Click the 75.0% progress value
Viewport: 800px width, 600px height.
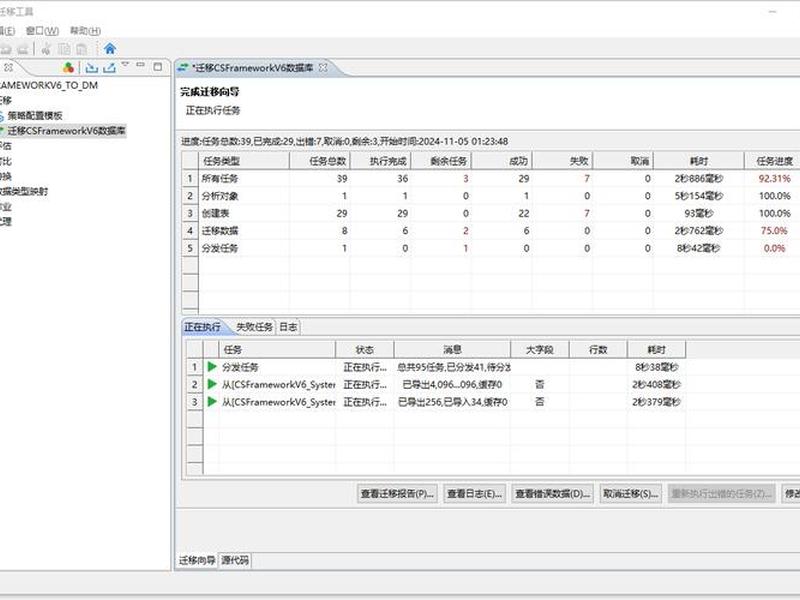(774, 231)
